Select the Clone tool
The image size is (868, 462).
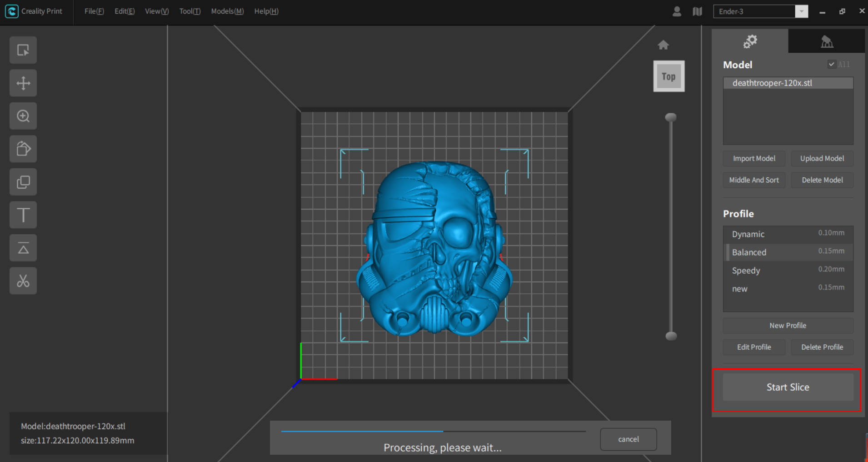click(x=23, y=182)
